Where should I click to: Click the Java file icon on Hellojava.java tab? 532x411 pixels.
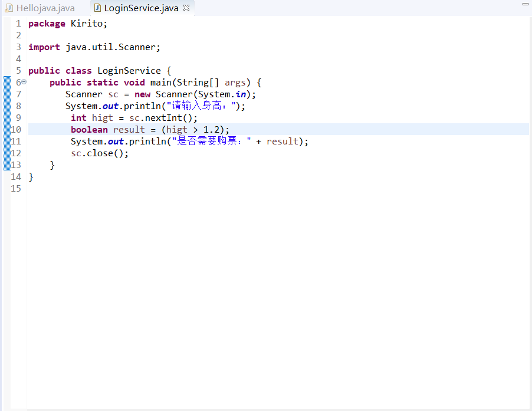(x=9, y=8)
